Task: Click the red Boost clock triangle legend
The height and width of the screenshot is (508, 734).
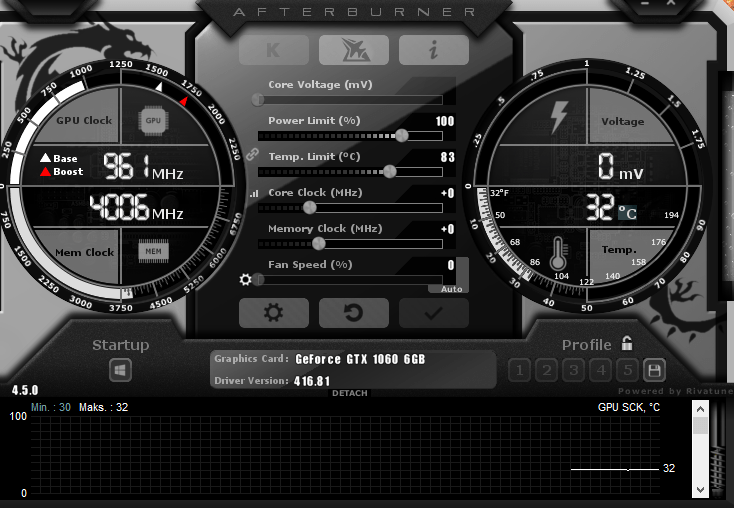Action: coord(45,171)
